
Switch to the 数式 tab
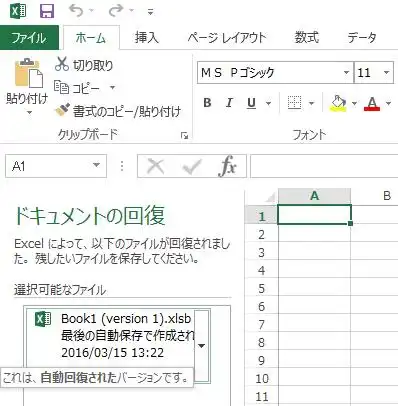pos(307,38)
